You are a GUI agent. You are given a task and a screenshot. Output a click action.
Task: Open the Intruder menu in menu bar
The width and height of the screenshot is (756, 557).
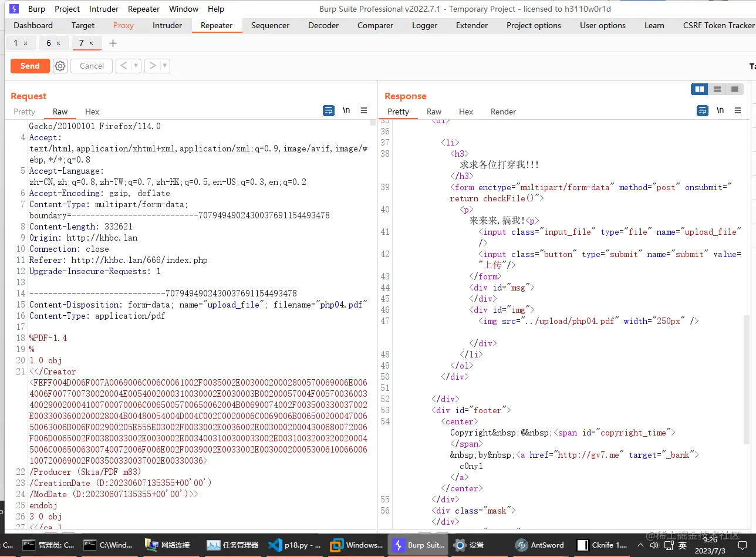point(104,9)
